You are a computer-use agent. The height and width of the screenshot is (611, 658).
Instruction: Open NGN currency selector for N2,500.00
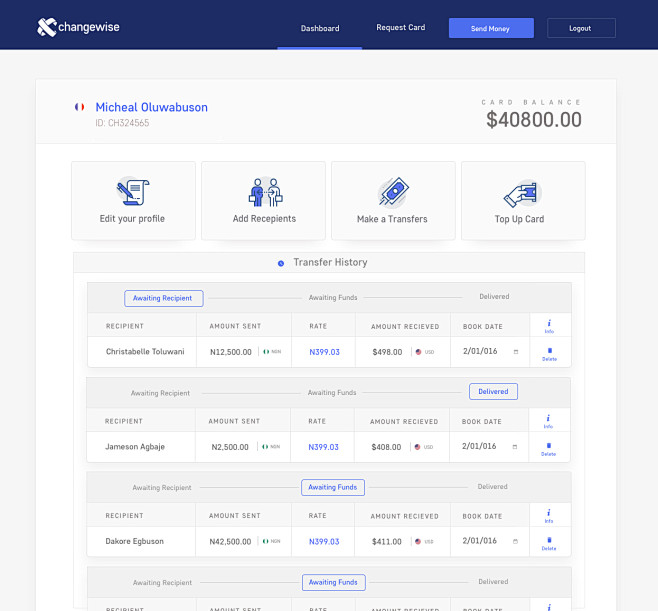(x=271, y=446)
